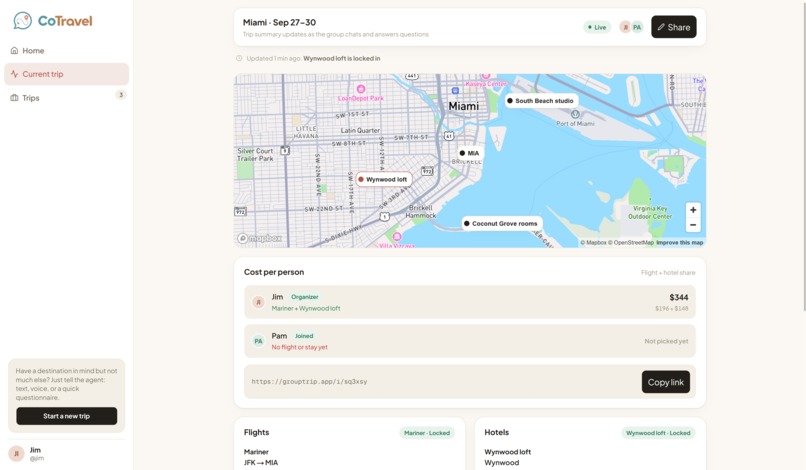Image resolution: width=806 pixels, height=470 pixels.
Task: Click the Organizer badge next to Jim
Action: (304, 297)
